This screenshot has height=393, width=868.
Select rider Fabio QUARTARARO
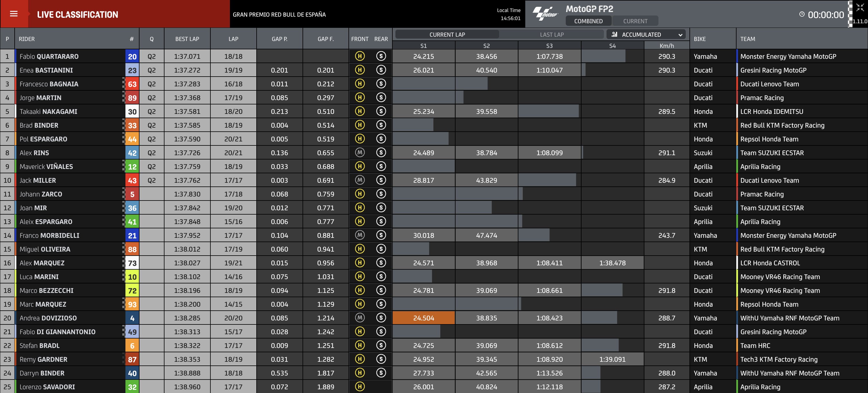pos(49,56)
